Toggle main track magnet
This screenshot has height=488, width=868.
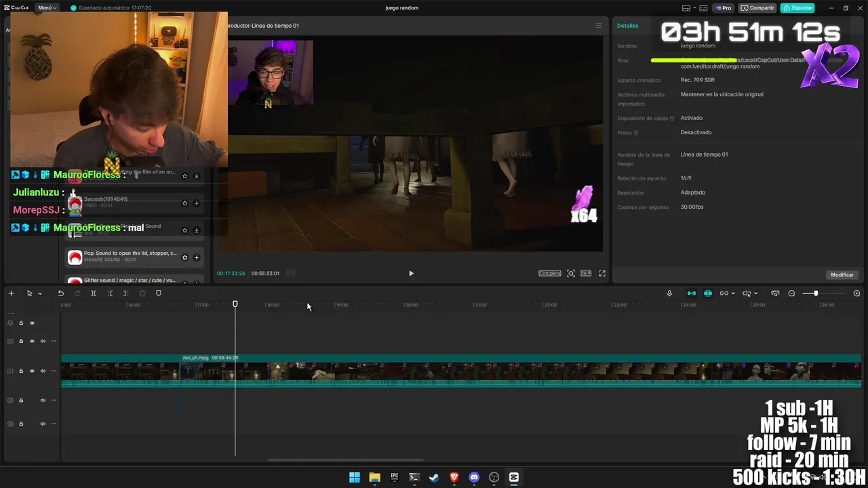[692, 293]
